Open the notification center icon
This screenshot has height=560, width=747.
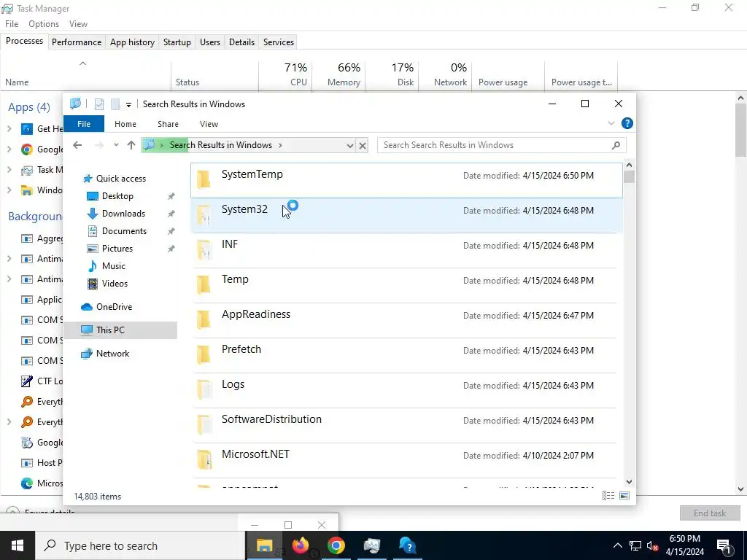click(724, 545)
